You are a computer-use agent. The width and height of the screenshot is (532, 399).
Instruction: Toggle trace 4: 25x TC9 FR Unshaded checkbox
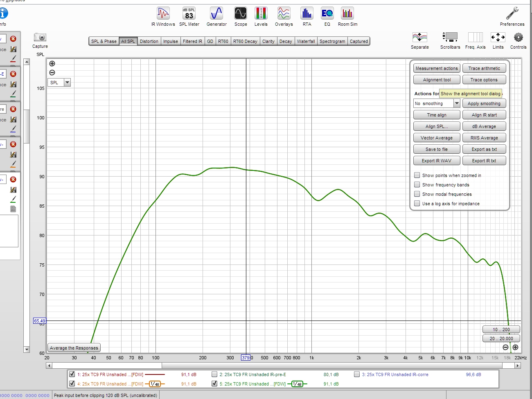click(x=72, y=383)
